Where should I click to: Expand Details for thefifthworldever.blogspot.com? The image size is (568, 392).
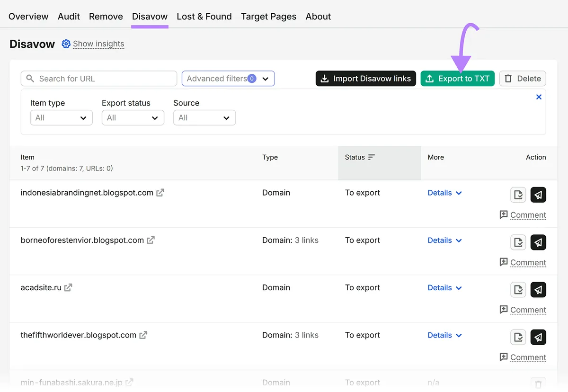444,335
